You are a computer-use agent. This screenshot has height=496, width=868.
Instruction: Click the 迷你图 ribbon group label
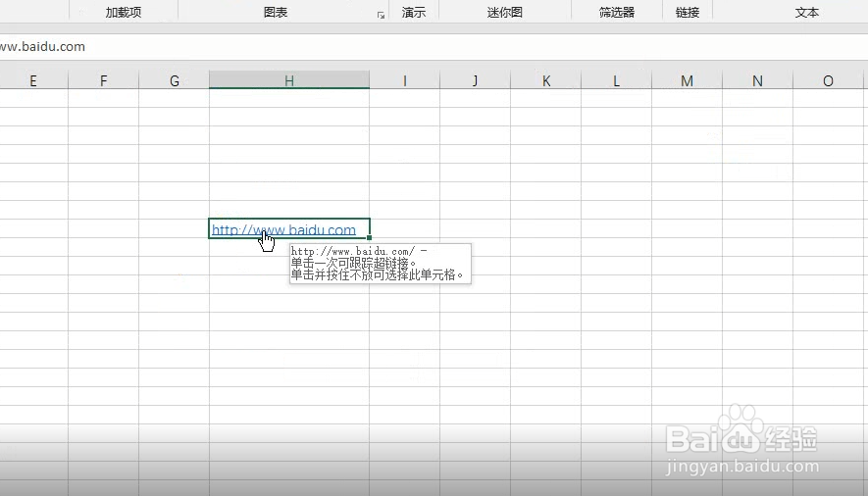pyautogui.click(x=505, y=12)
